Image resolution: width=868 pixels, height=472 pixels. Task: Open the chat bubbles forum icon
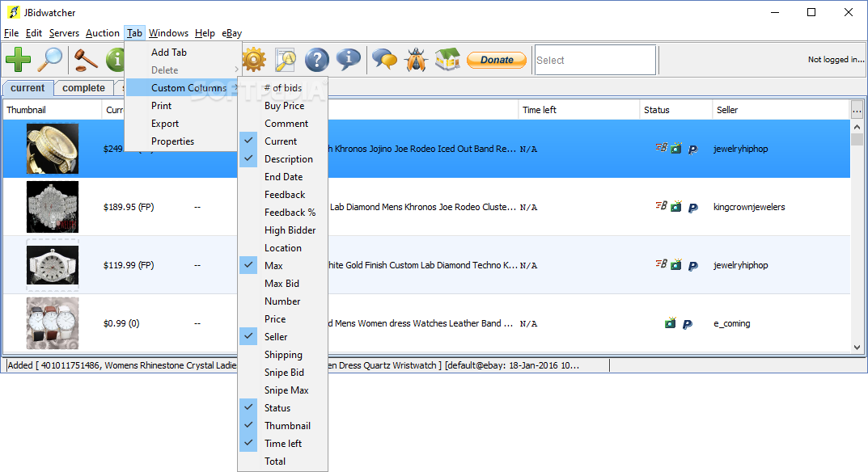[385, 60]
